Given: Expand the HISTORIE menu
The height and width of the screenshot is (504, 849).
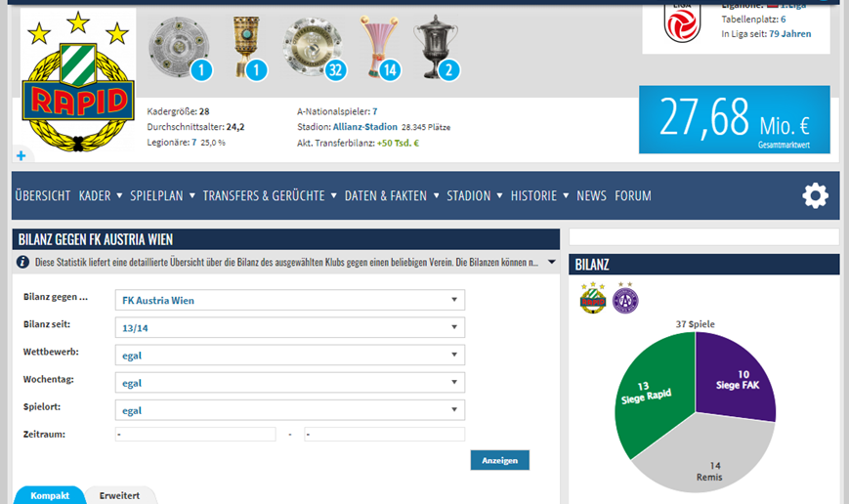Looking at the screenshot, I should (x=540, y=195).
